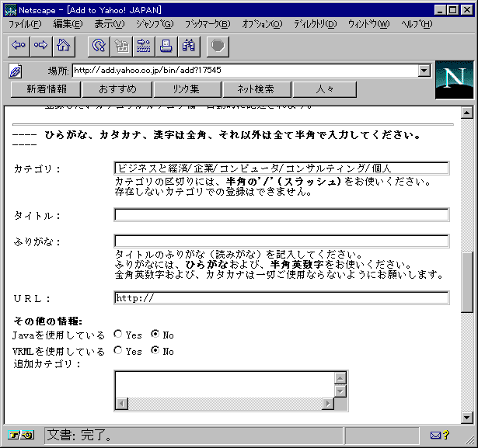The image size is (478, 448).
Task: Minimize the Netscape window
Action: point(440,10)
